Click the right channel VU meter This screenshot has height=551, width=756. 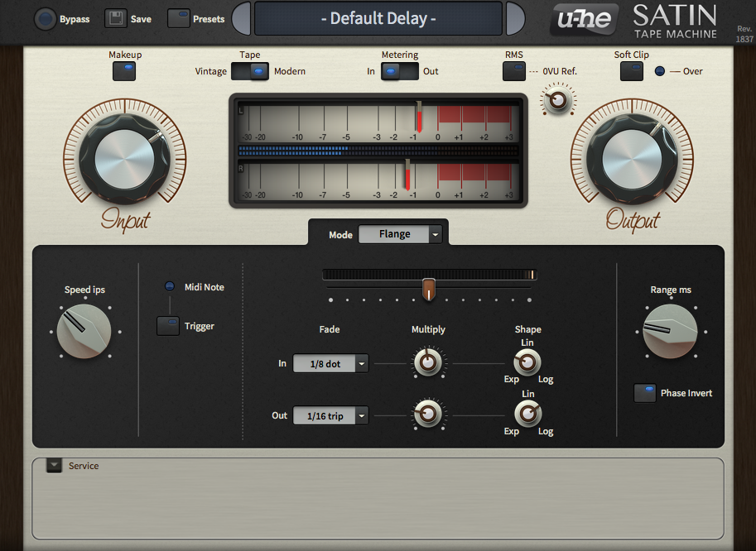point(378,180)
